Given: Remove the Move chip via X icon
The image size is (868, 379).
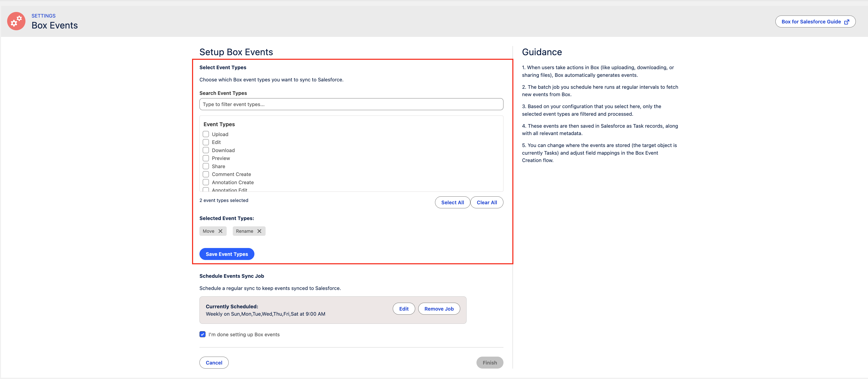Looking at the screenshot, I should coord(220,231).
